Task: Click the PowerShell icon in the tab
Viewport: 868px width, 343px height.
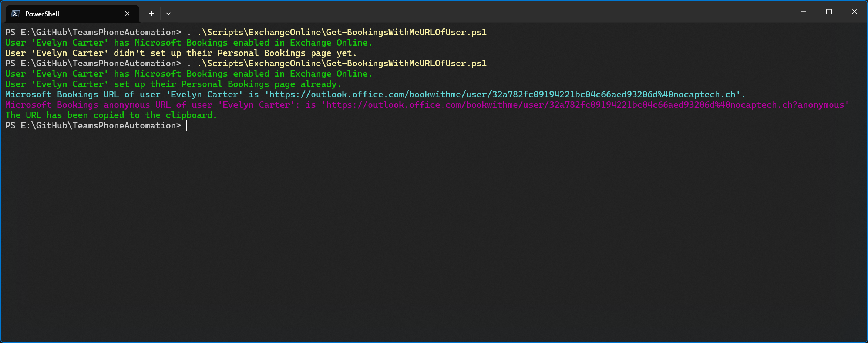Action: coord(15,14)
